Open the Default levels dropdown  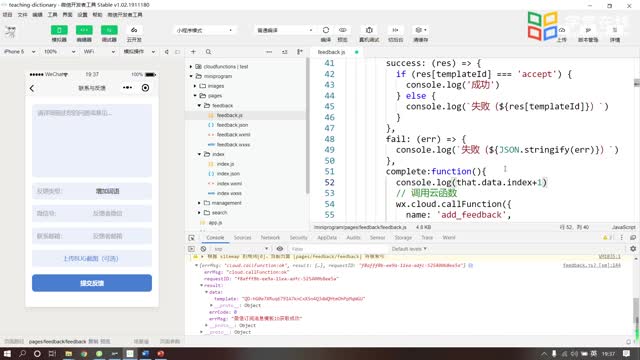[x=409, y=249]
